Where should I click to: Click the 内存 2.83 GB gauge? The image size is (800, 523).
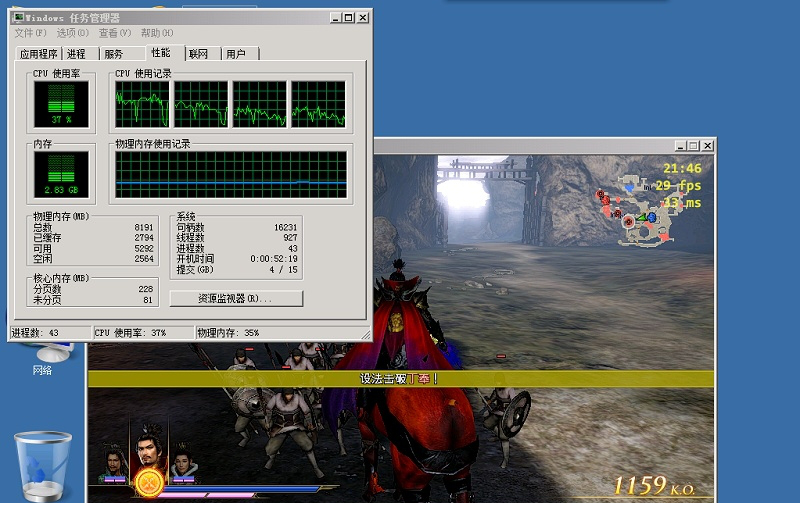point(61,175)
